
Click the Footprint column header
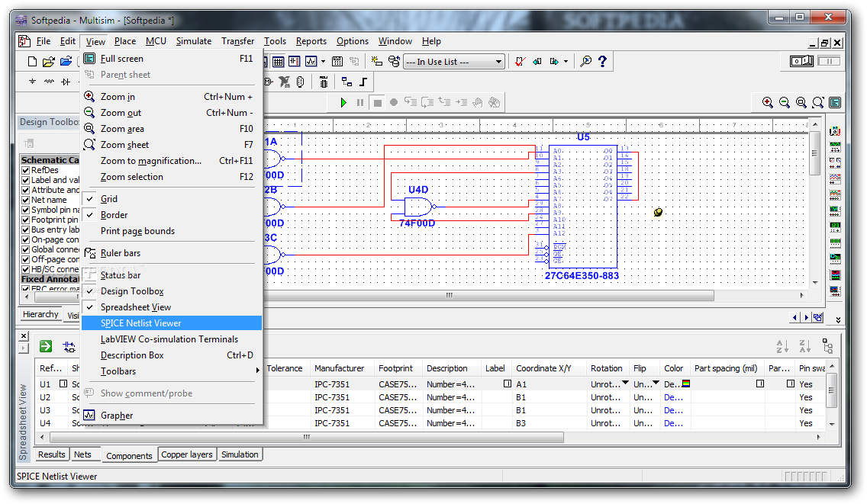click(396, 368)
